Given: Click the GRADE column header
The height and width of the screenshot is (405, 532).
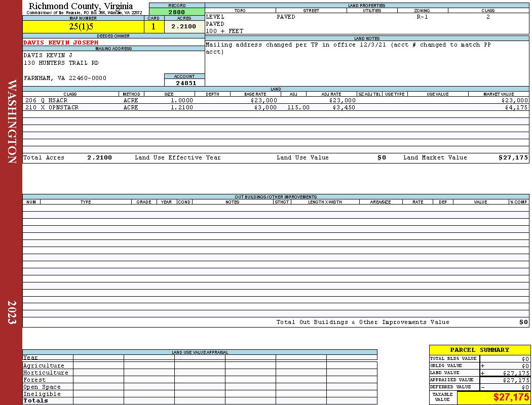Looking at the screenshot, I should click(x=144, y=202).
